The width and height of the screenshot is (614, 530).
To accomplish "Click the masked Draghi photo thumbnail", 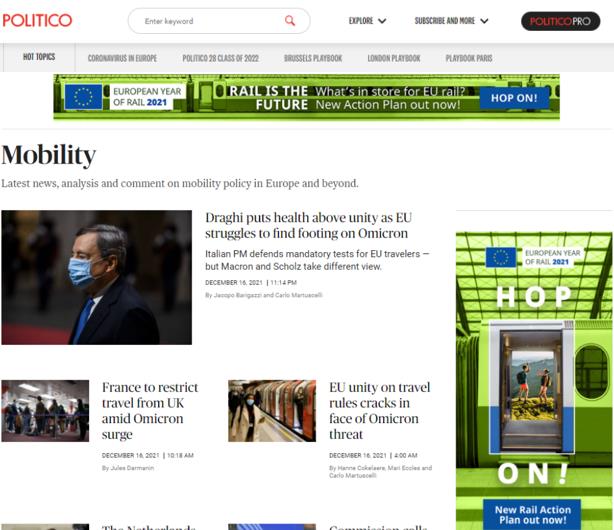I will (96, 277).
